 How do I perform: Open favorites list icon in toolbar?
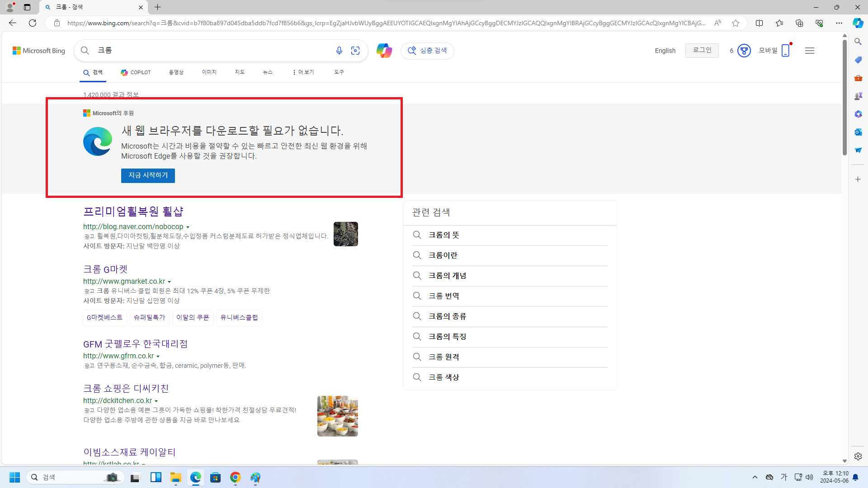[x=779, y=23]
